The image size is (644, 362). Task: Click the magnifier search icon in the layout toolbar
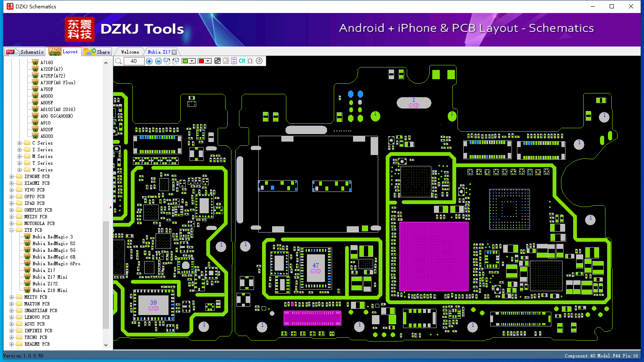[119, 61]
